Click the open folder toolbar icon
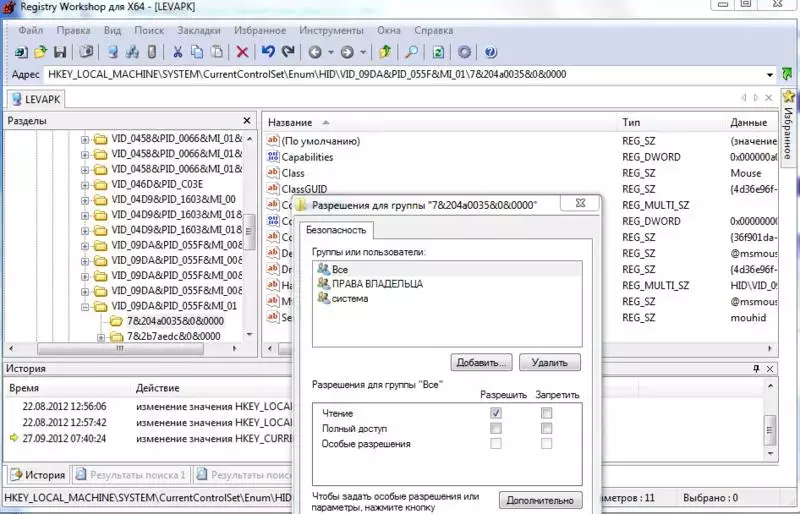Screen dimensions: 800x514 click(40, 52)
